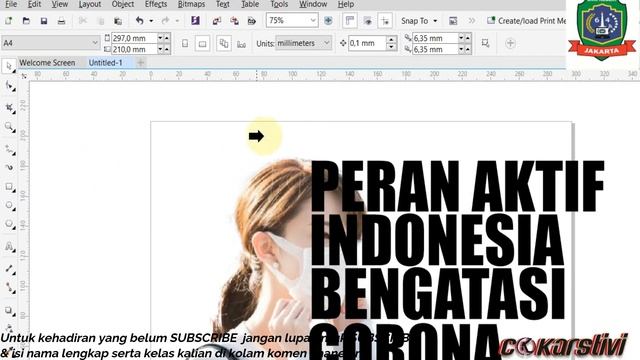
Task: Select the Pick tool in toolbox
Action: point(9,66)
